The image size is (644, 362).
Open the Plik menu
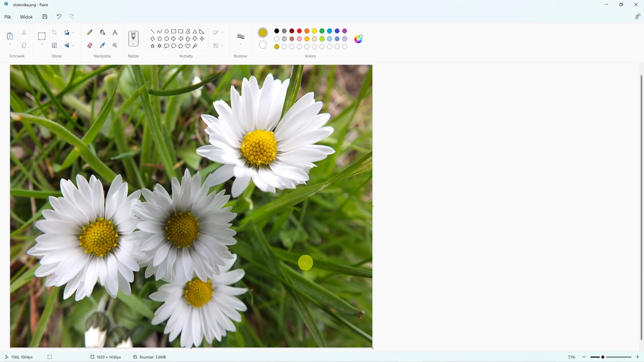pyautogui.click(x=8, y=17)
